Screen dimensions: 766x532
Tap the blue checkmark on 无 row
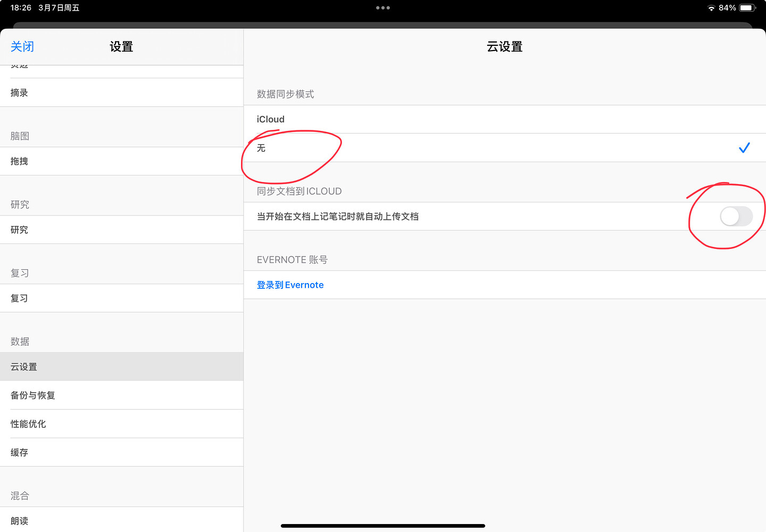click(744, 148)
